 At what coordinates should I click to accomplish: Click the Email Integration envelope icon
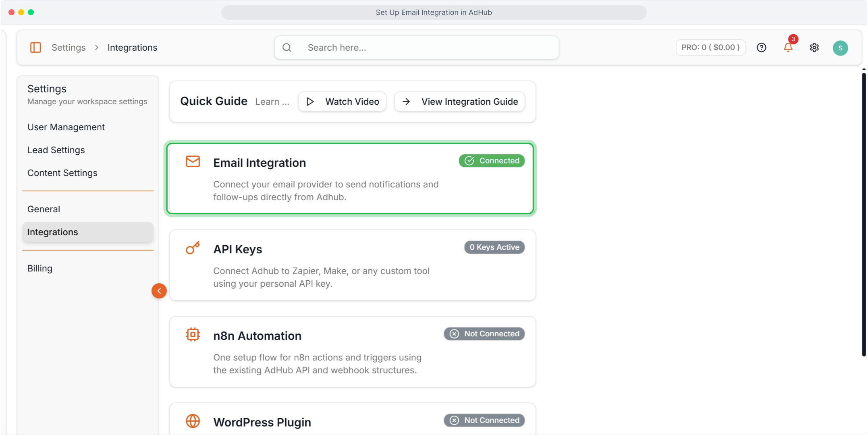(x=193, y=162)
